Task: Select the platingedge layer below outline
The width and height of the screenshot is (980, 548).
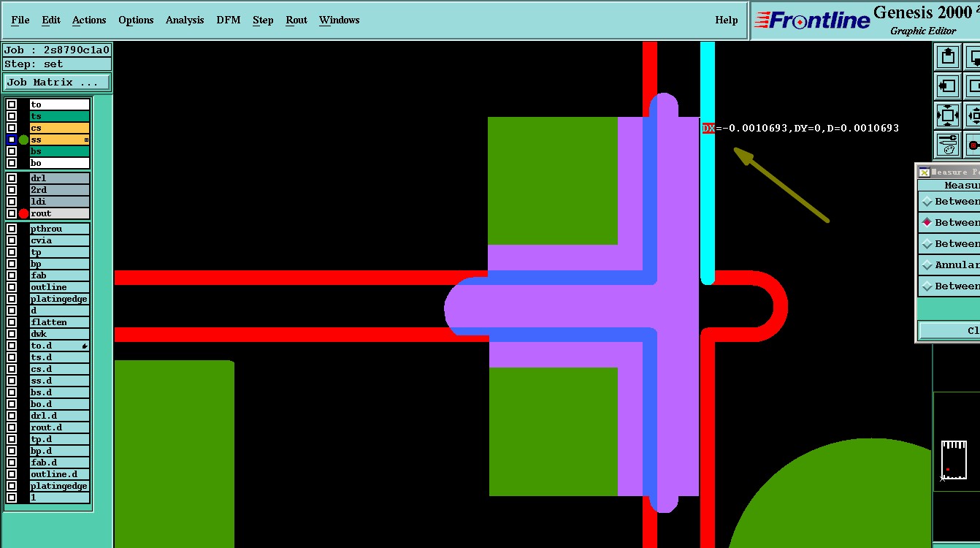Action: [59, 299]
